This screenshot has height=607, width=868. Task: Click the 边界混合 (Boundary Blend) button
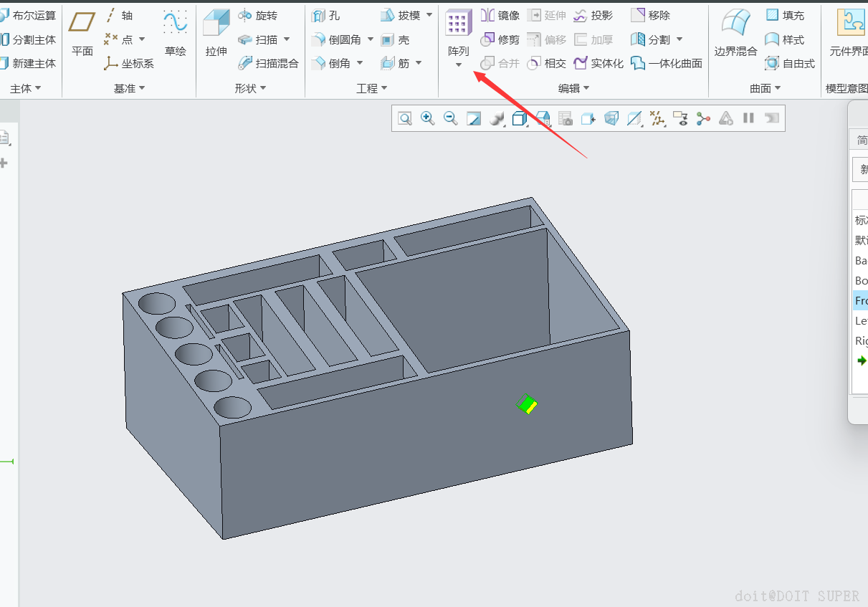[735, 32]
